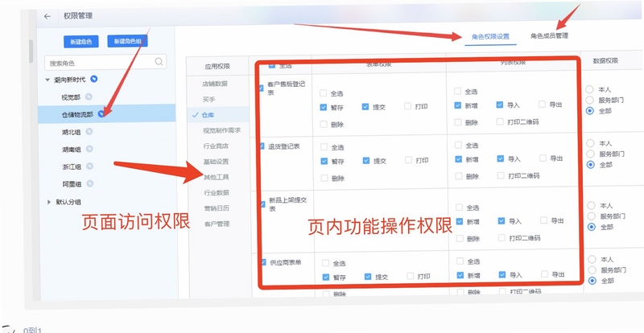Click the 新建角色 button
This screenshot has width=644, height=333.
click(x=81, y=42)
